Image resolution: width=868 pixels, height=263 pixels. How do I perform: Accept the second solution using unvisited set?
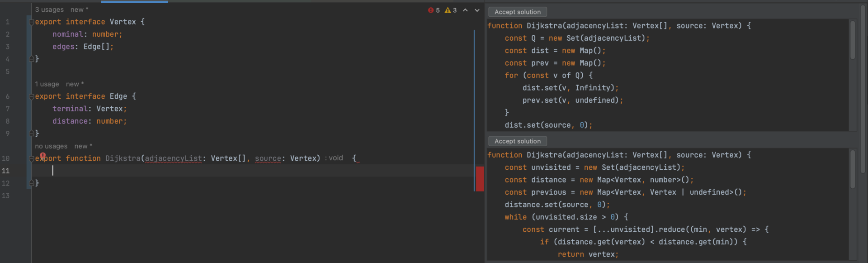point(517,141)
